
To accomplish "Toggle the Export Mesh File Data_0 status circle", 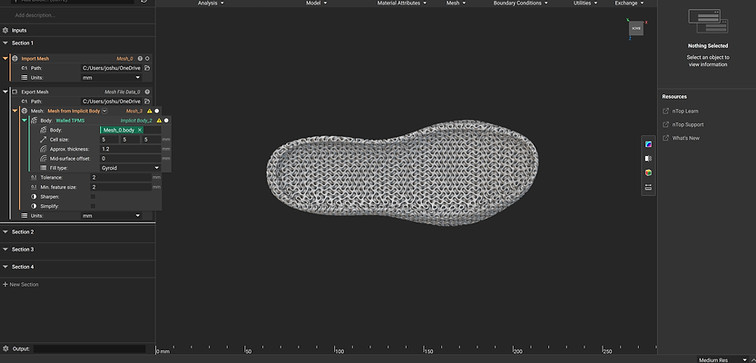I will point(147,92).
